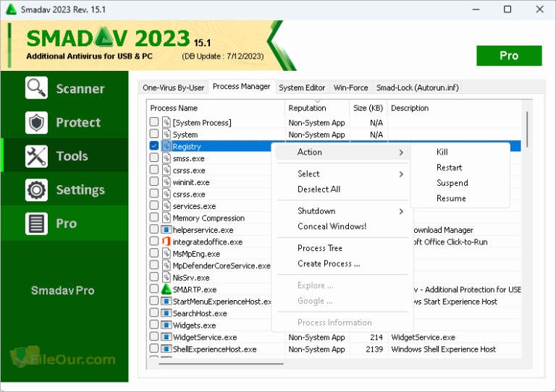
Task: Click Windows Shell Experience Host description
Action: 443,349
